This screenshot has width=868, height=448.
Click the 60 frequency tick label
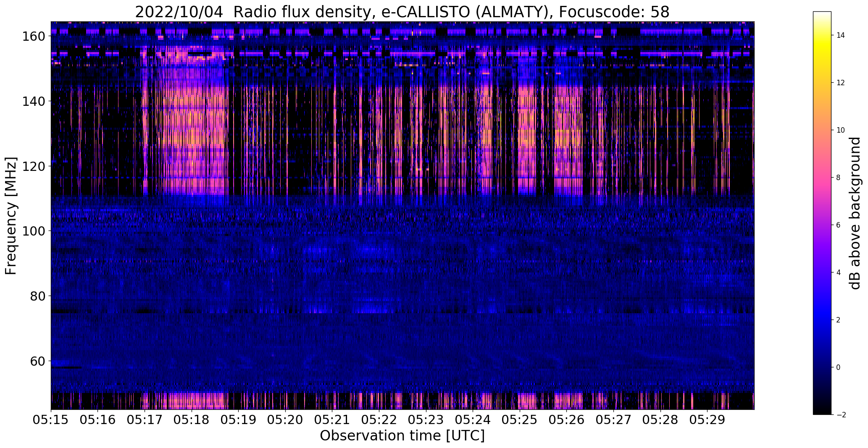pyautogui.click(x=38, y=361)
